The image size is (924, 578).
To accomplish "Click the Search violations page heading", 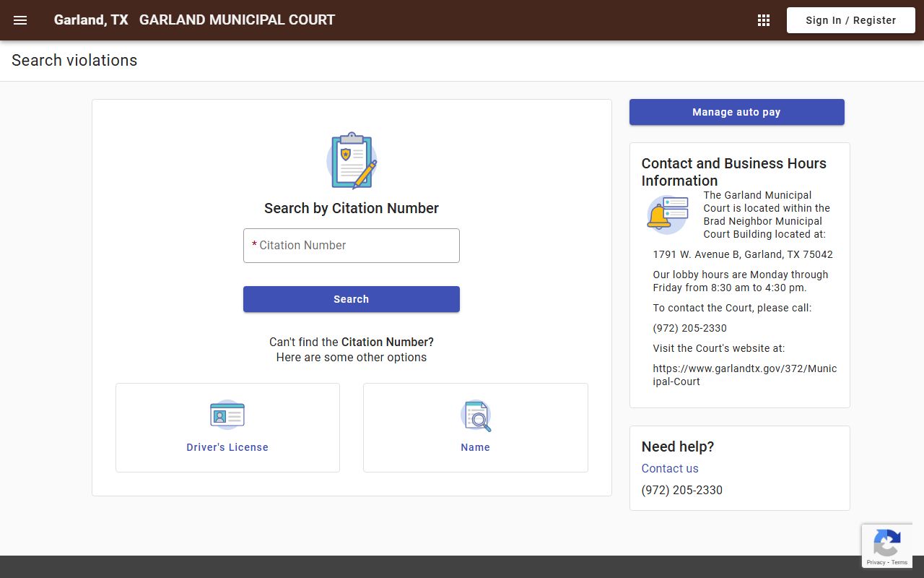I will click(74, 61).
